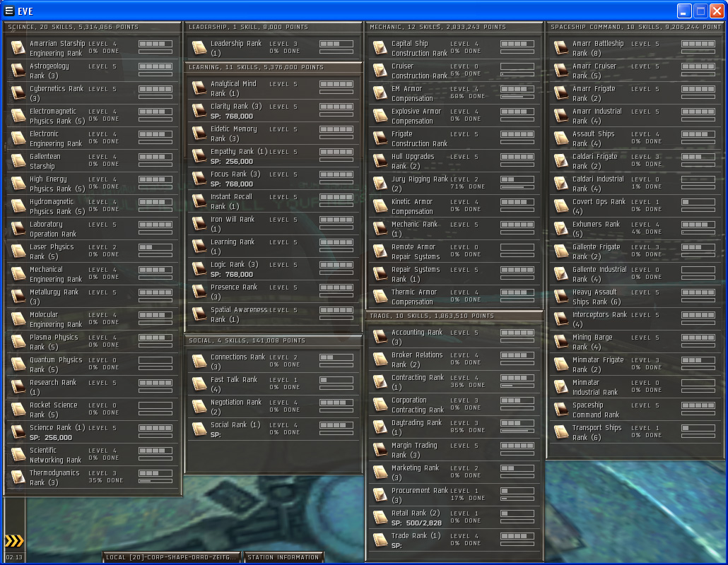This screenshot has height=565, width=728.
Task: Select the Social Rank (1) skill row
Action: tap(274, 429)
